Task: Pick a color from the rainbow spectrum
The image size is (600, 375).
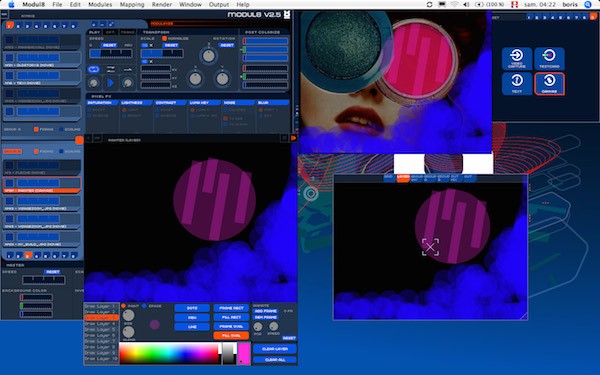Action: [169, 353]
